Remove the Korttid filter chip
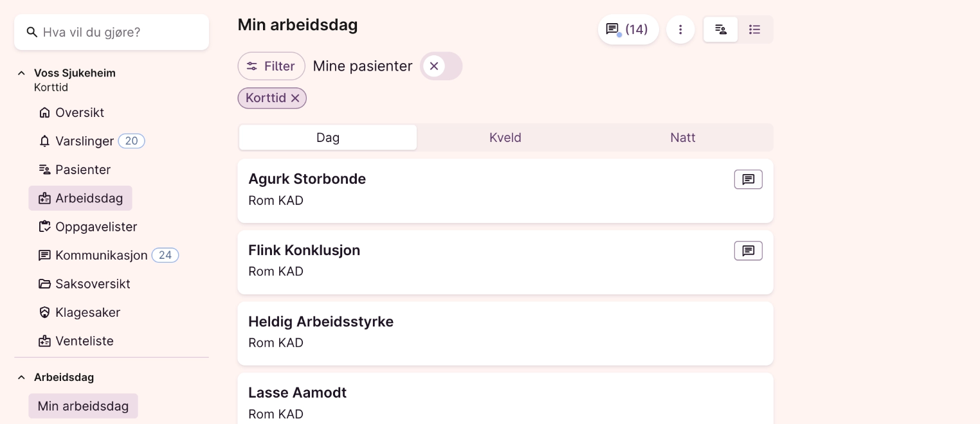Screen dimensions: 980x424 tap(295, 98)
